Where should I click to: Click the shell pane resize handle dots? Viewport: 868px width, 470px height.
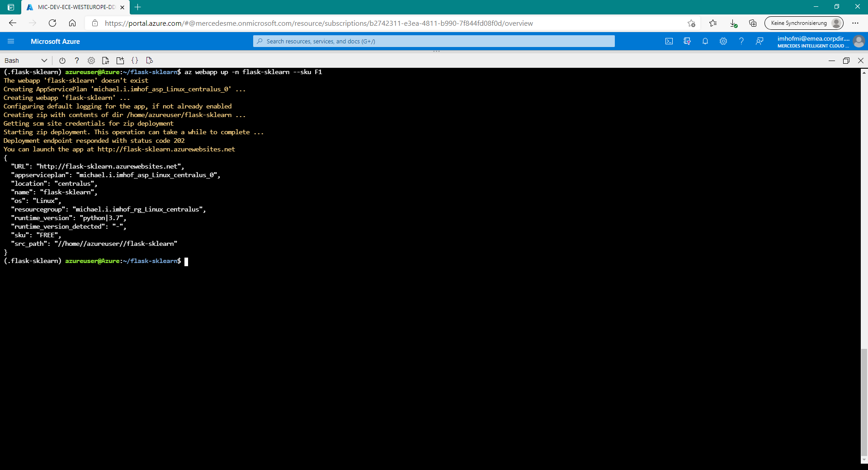tap(436, 52)
